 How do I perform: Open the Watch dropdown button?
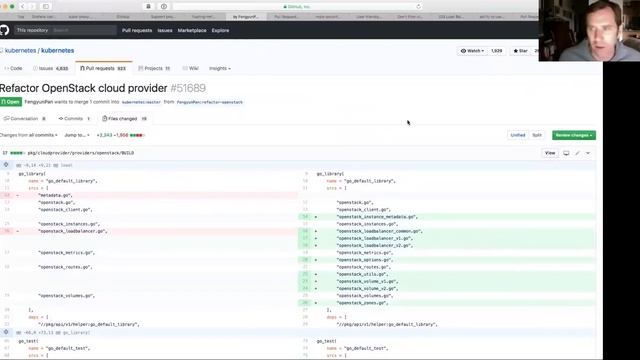pyautogui.click(x=472, y=51)
